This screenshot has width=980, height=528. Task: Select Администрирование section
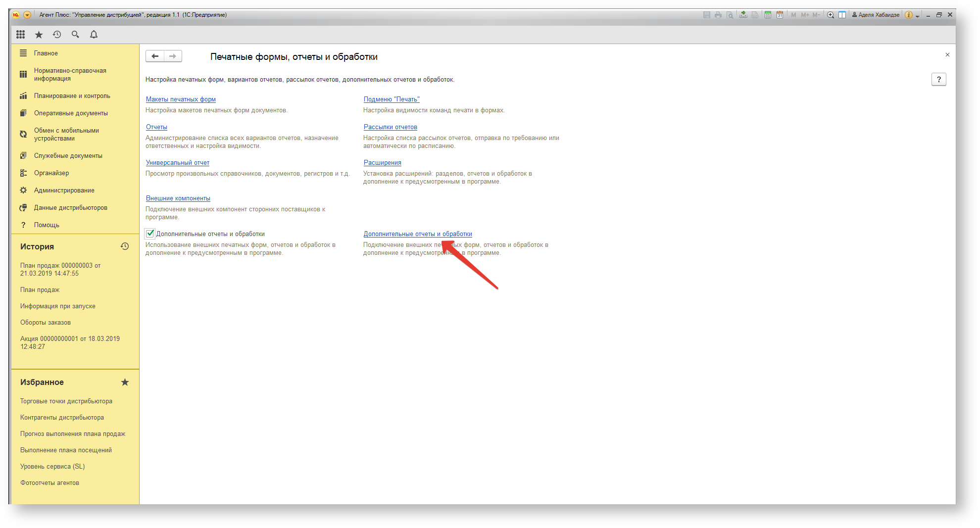75,191
